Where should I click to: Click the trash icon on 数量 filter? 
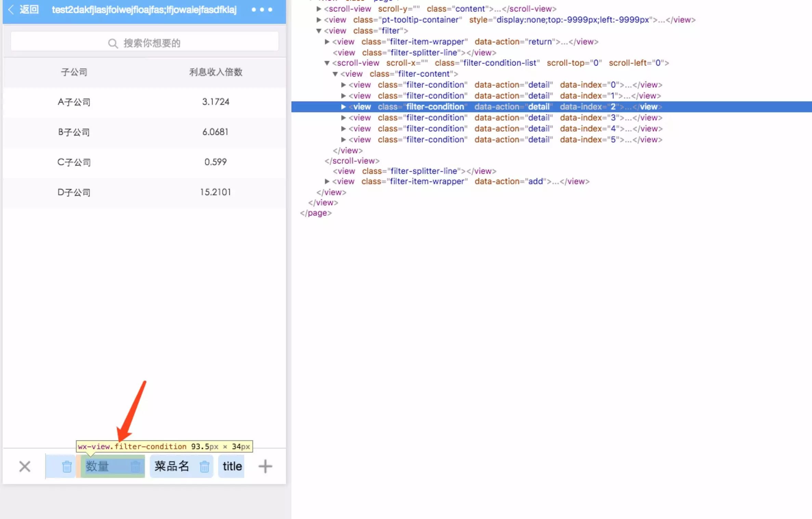pyautogui.click(x=135, y=466)
